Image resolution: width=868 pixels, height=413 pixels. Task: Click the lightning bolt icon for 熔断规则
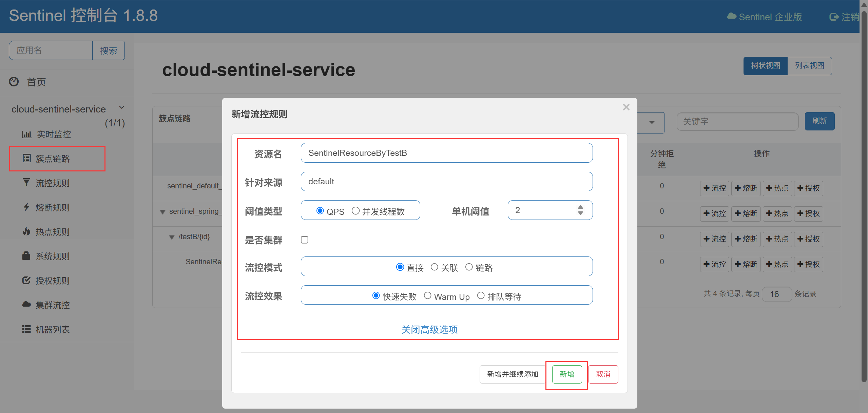26,207
